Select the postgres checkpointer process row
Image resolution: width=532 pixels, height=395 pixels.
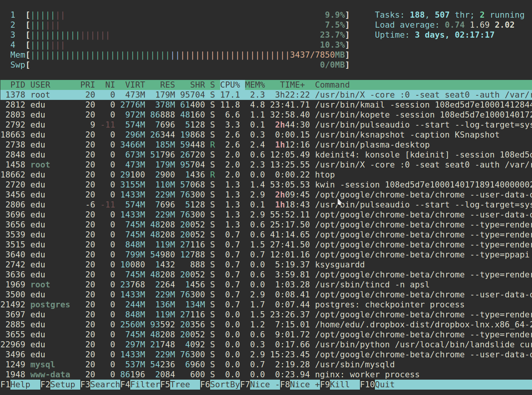(x=266, y=305)
